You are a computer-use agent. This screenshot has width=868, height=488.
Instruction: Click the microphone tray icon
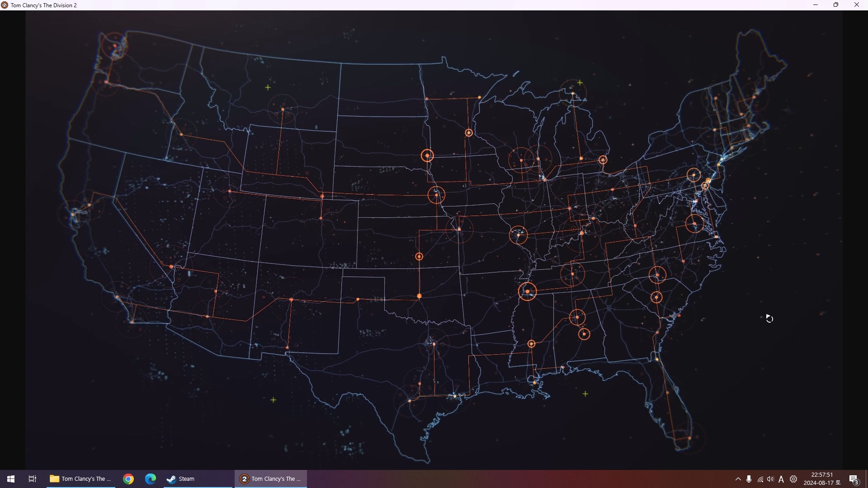tap(749, 479)
